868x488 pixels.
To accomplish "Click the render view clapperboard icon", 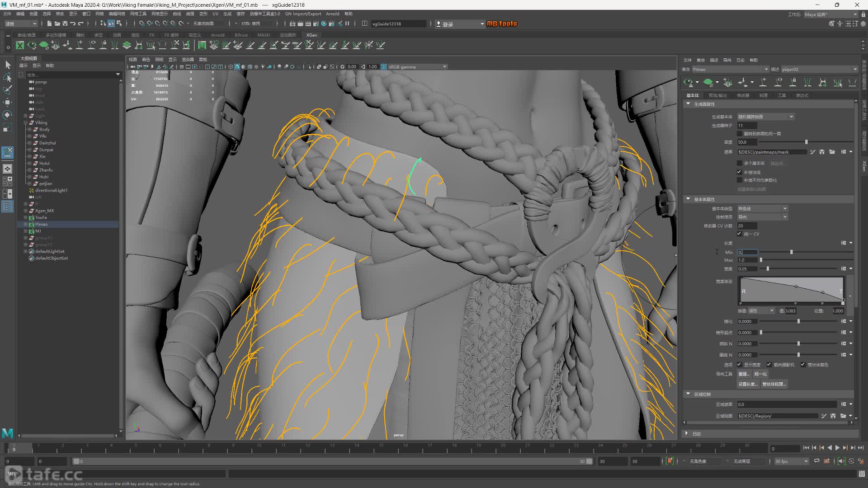I will pyautogui.click(x=292, y=23).
